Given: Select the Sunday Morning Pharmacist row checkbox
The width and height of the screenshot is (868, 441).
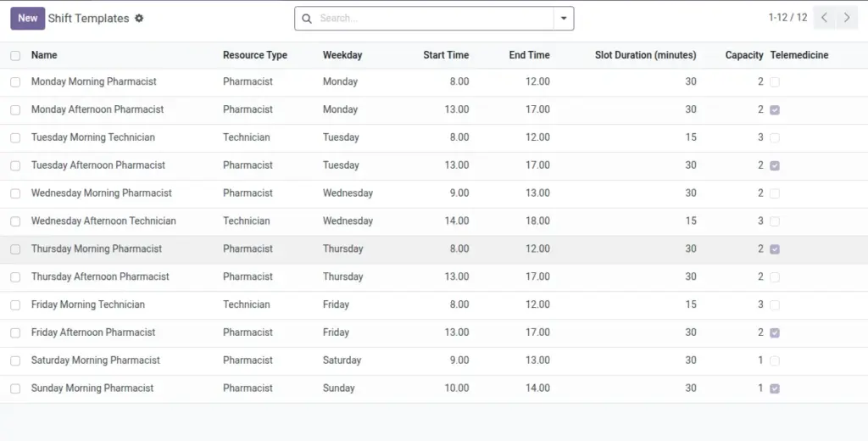Looking at the screenshot, I should [15, 388].
